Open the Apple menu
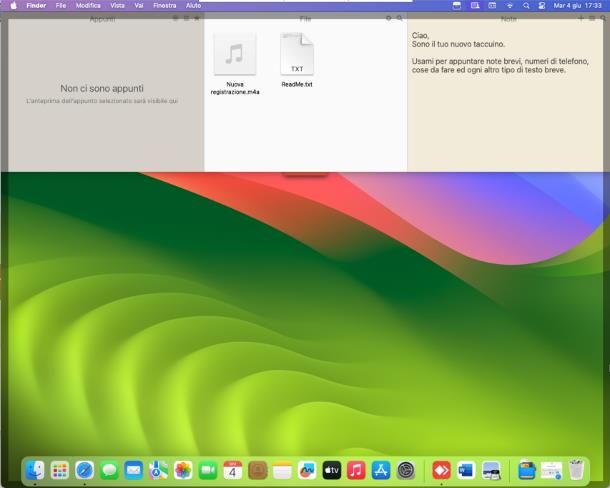610x488 pixels. (x=13, y=5)
